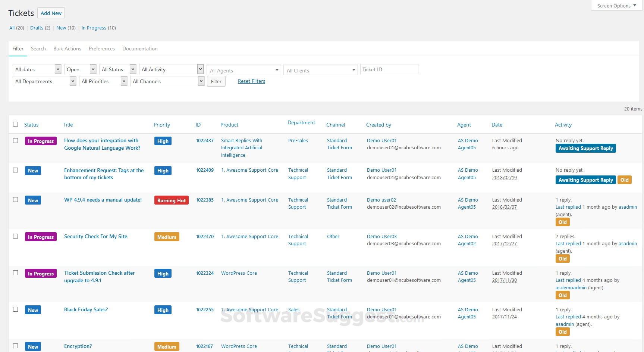Expand the All Priorities dropdown
Screen dimensions: 644x352
click(103, 81)
